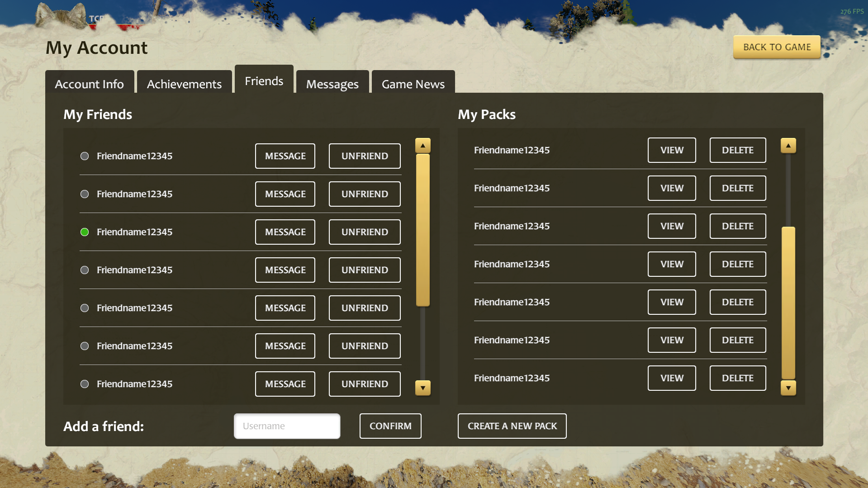The image size is (868, 488).
Task: Click the green online status dot
Action: [85, 232]
